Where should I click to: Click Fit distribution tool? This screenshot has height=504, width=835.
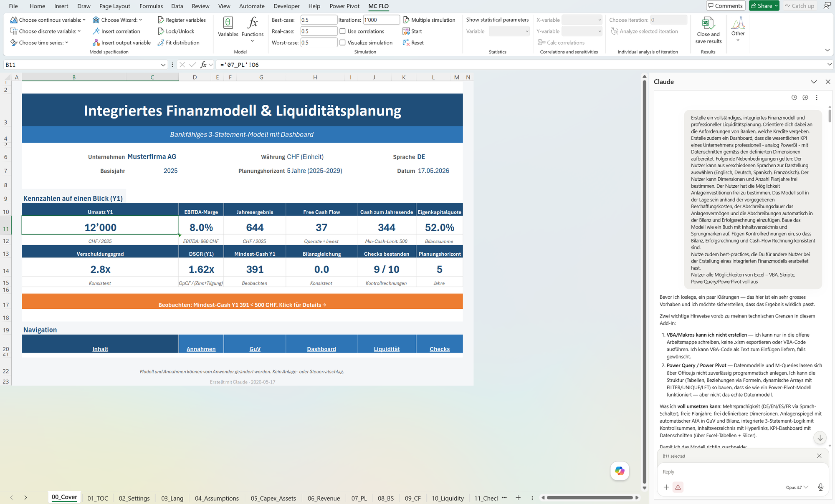178,43
